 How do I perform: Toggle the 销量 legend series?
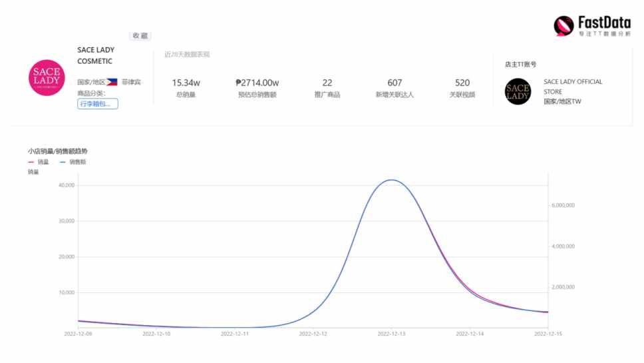39,162
